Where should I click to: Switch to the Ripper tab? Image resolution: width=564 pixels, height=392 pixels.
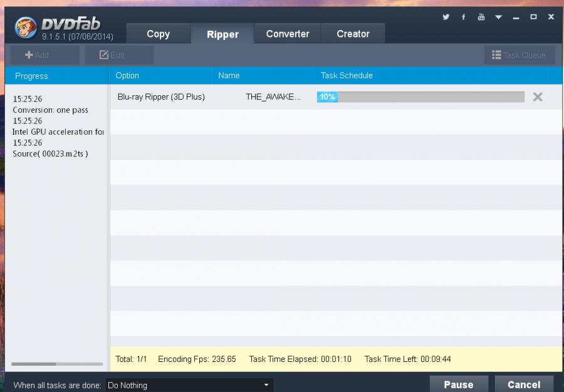(x=222, y=34)
